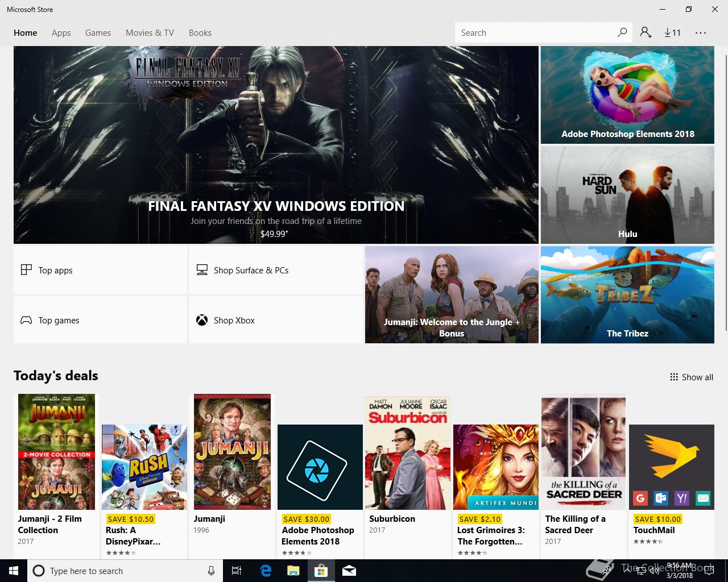Click the Cortana circle icon in taskbar
Image resolution: width=728 pixels, height=582 pixels.
(39, 571)
